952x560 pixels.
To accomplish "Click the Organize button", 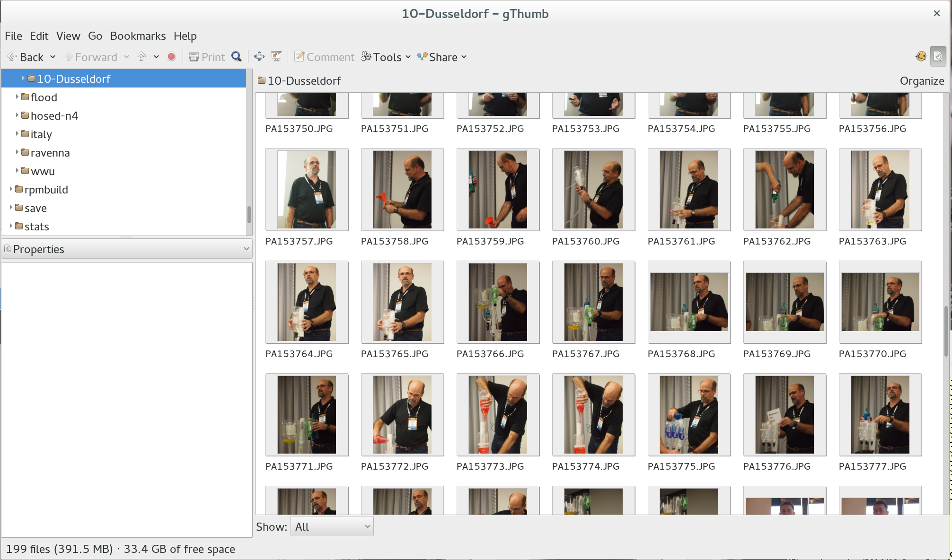I will coord(922,81).
